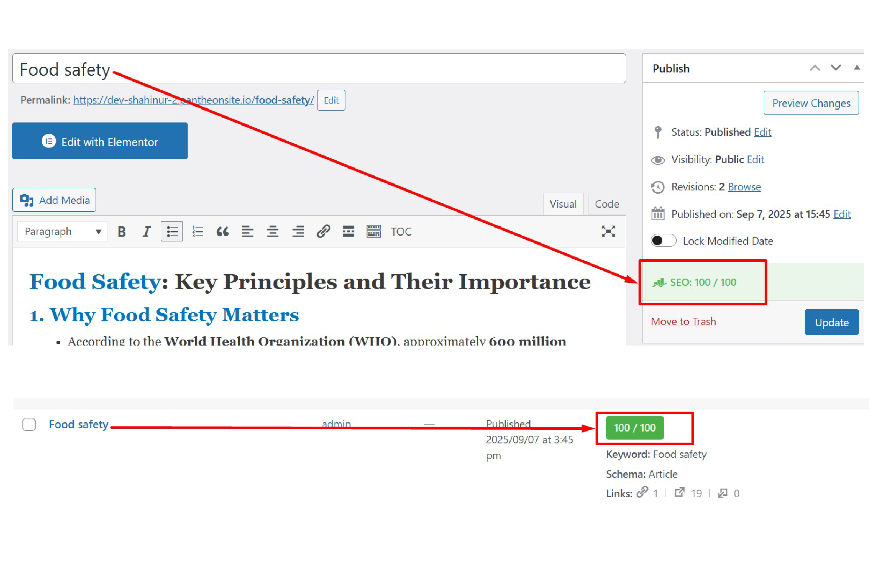Apply blockquote formatting
Viewport: 882px width, 588px height.
click(223, 231)
